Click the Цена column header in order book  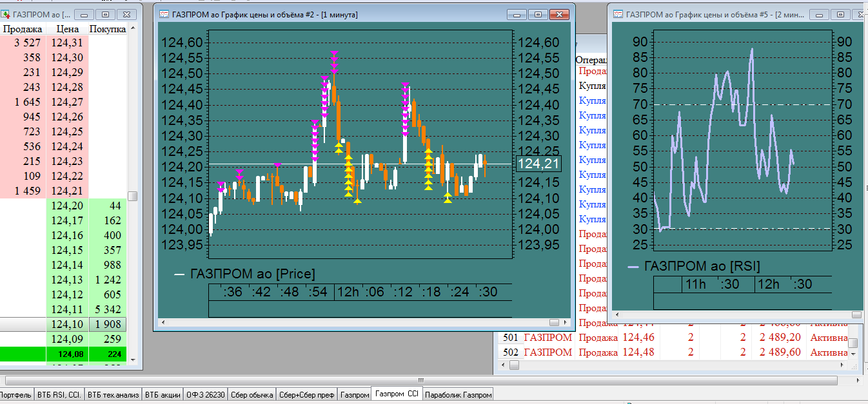tap(67, 29)
